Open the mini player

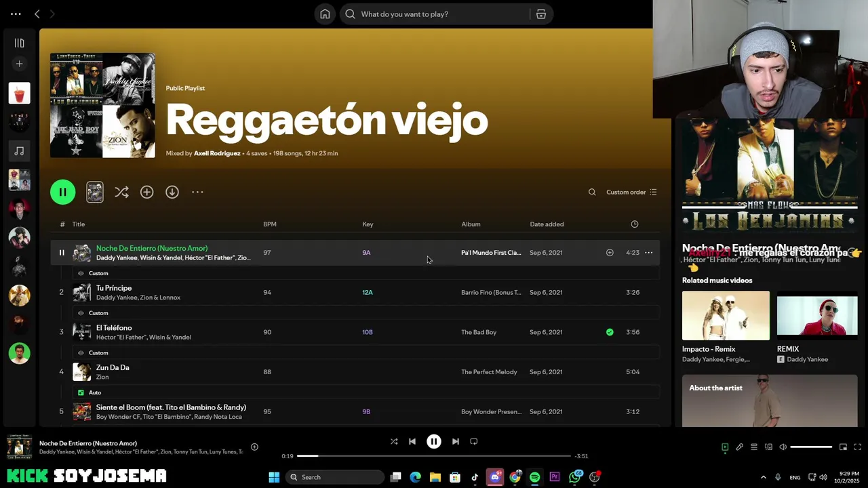(x=843, y=447)
